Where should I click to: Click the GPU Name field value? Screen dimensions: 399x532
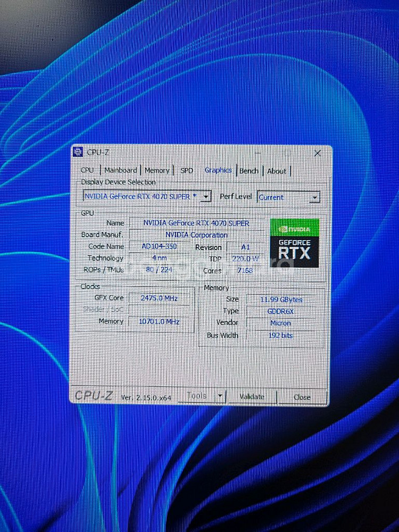click(x=196, y=223)
